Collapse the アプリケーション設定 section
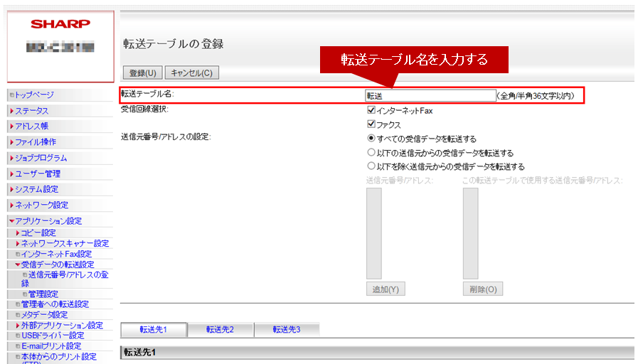Image resolution: width=638 pixels, height=364 pixels. point(44,221)
